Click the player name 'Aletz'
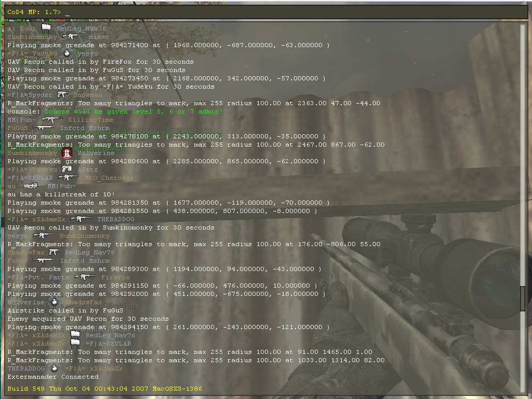Image resolution: width=532 pixels, height=399 pixels. tap(88, 169)
